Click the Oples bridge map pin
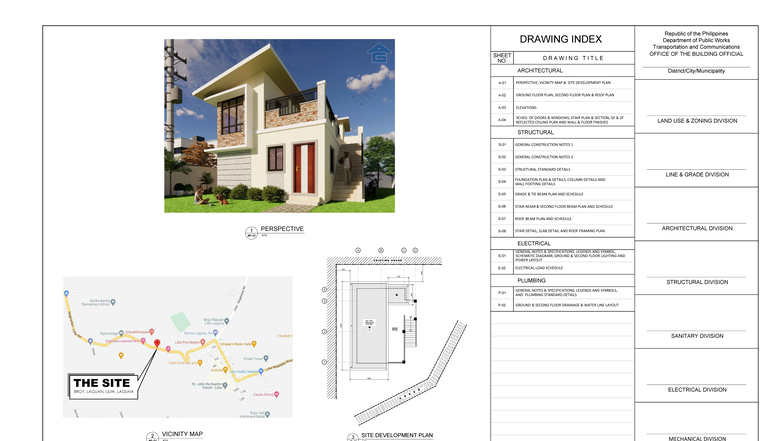 tap(121, 333)
